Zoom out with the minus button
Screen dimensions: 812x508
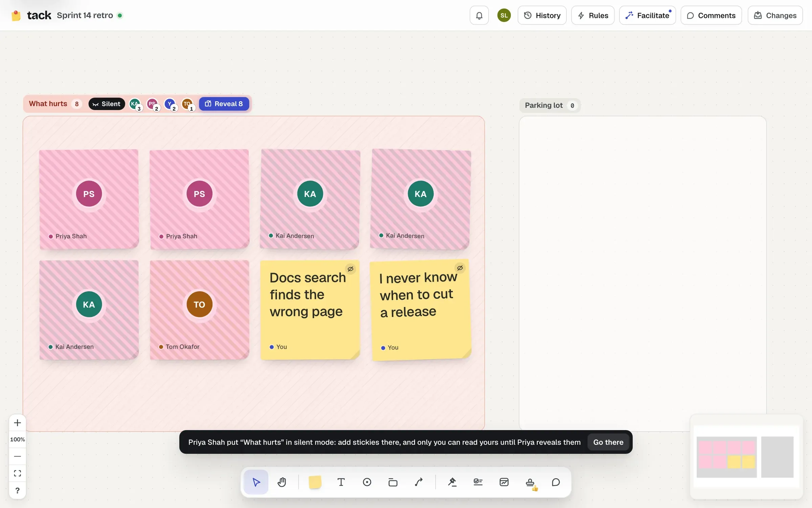pyautogui.click(x=18, y=456)
